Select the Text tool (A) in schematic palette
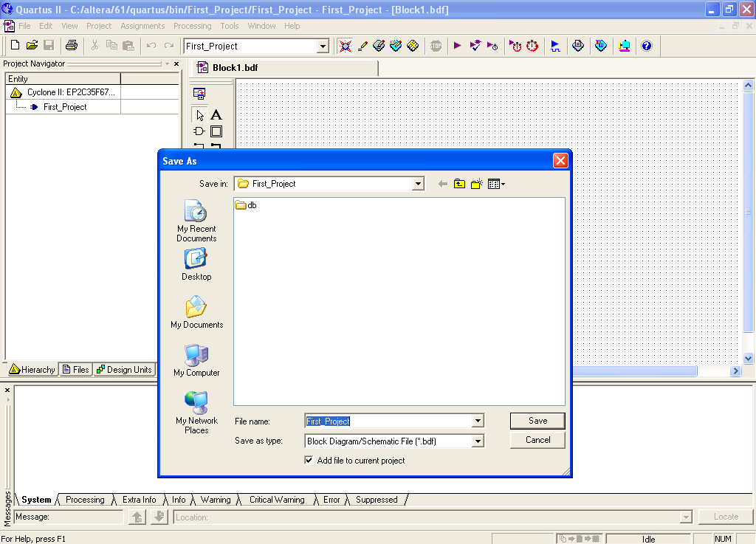756x544 pixels. tap(216, 114)
